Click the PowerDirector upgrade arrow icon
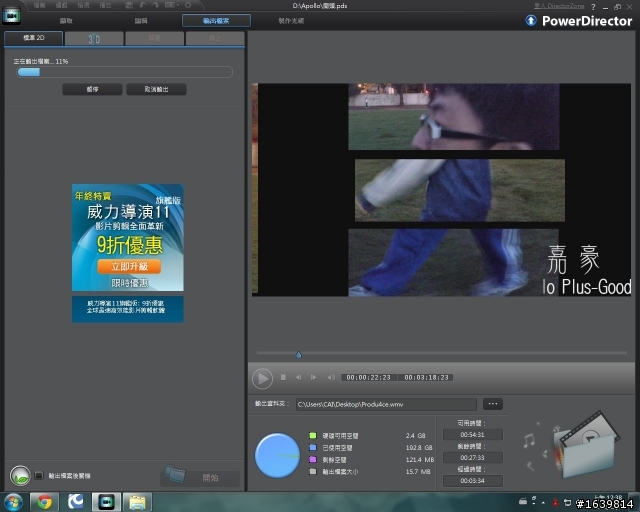This screenshot has width=640, height=512. [x=531, y=20]
